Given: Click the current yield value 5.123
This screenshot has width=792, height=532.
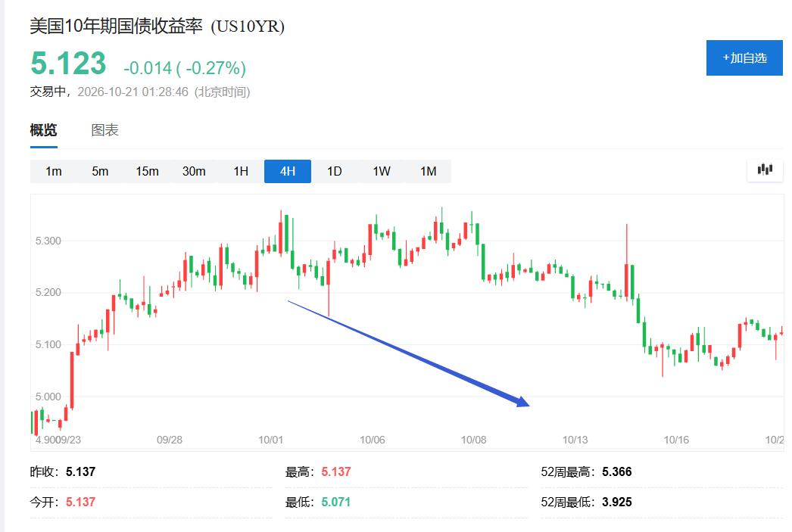Looking at the screenshot, I should pyautogui.click(x=68, y=63).
